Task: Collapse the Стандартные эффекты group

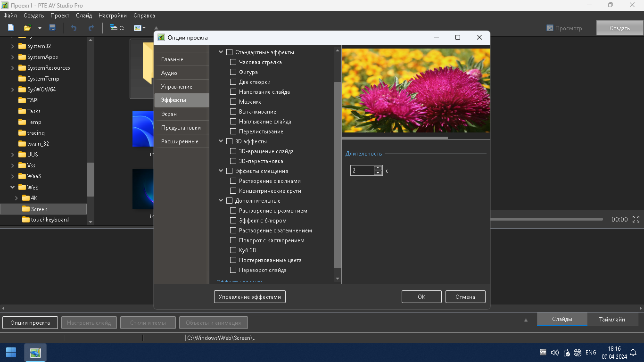Action: click(221, 52)
